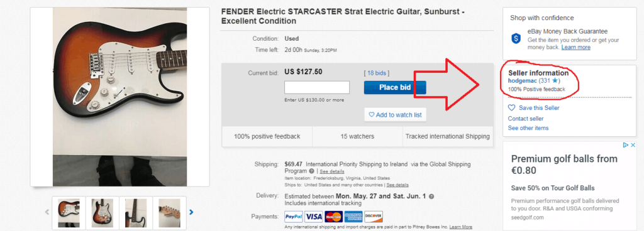
Task: Click the American Express icon
Action: [x=353, y=217]
